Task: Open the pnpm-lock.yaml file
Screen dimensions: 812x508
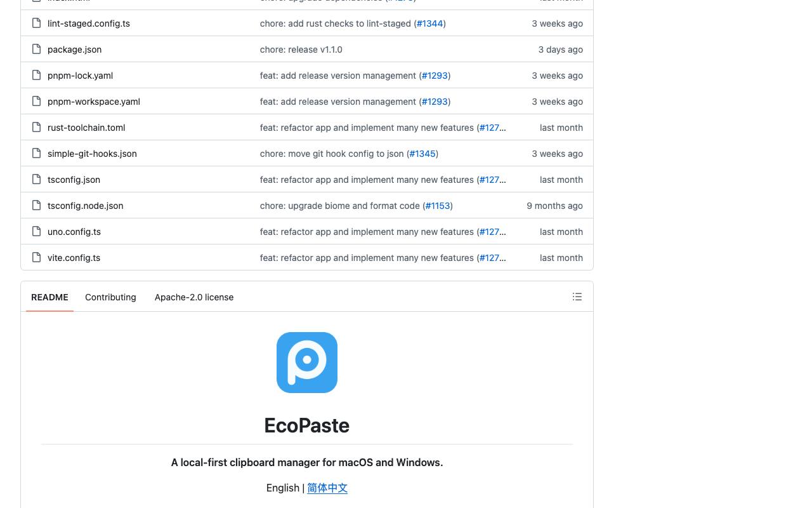Action: point(80,76)
